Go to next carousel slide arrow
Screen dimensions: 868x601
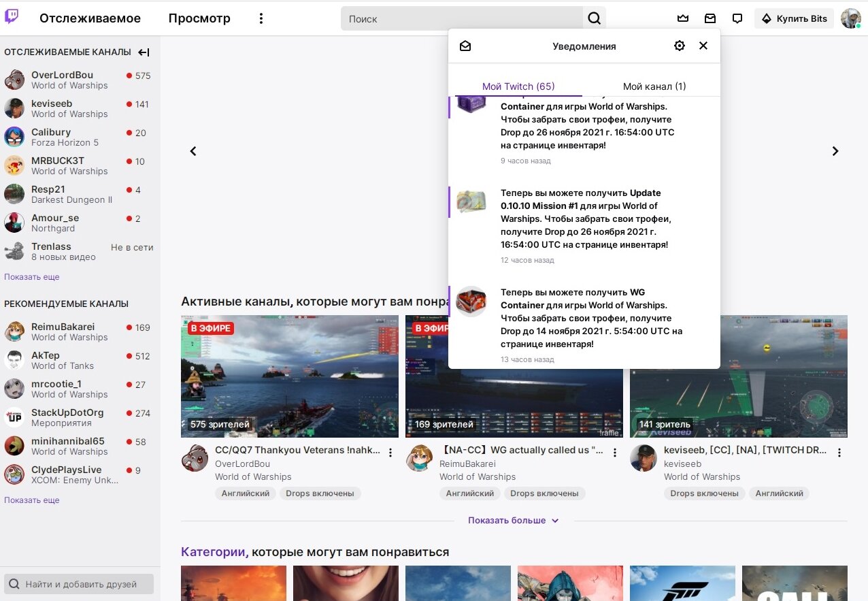pyautogui.click(x=835, y=151)
